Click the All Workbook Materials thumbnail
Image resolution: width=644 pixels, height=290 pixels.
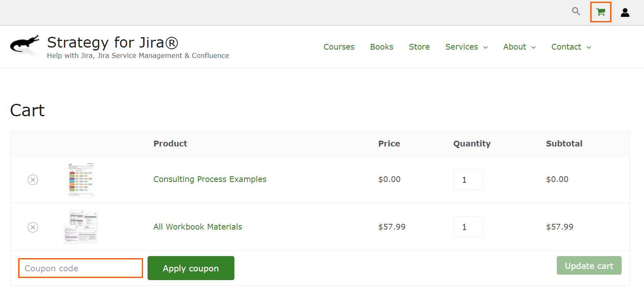pyautogui.click(x=81, y=227)
